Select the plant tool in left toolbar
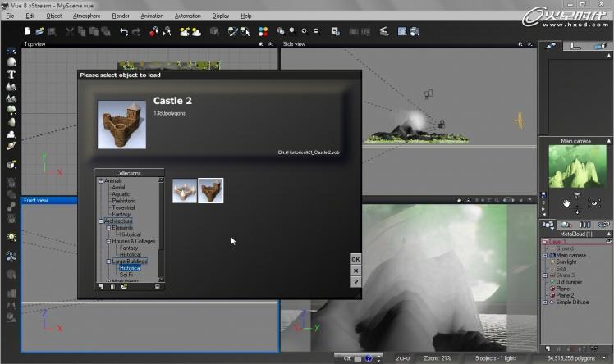614x364 pixels. (x=11, y=110)
